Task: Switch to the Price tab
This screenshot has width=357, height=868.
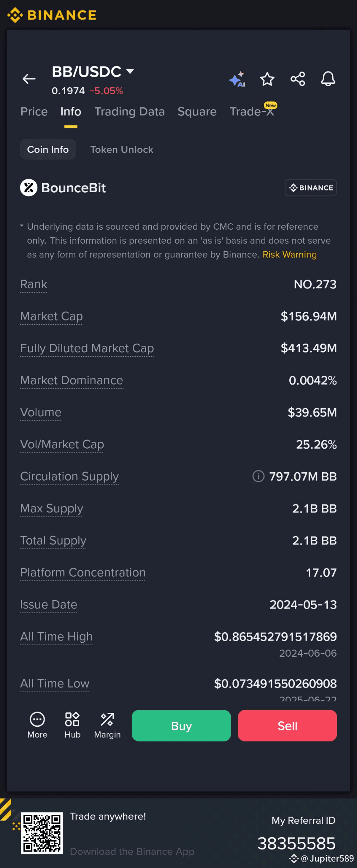Action: click(34, 111)
